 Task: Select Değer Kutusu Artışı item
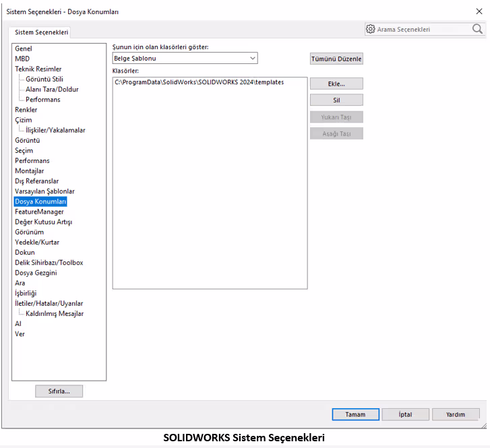coord(43,222)
